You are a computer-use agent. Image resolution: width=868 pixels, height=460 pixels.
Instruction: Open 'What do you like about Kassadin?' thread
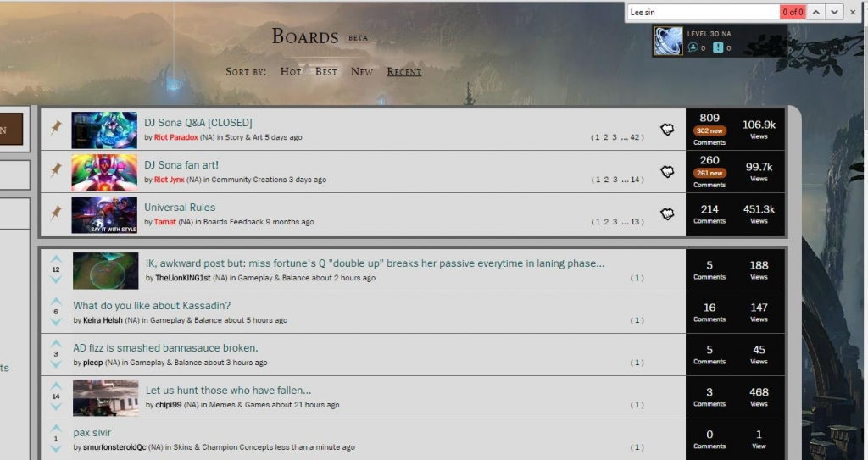(x=152, y=306)
